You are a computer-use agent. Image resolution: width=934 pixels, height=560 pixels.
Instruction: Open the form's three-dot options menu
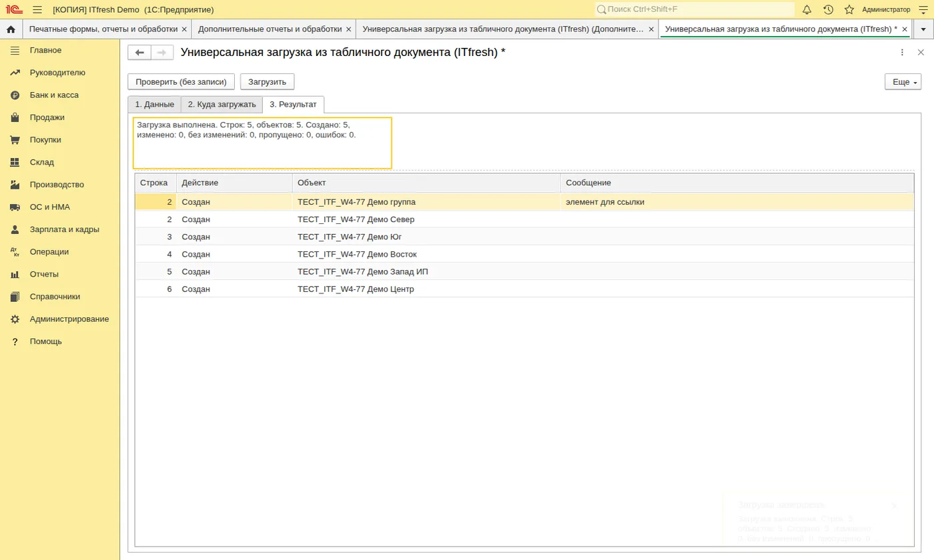[x=902, y=53]
